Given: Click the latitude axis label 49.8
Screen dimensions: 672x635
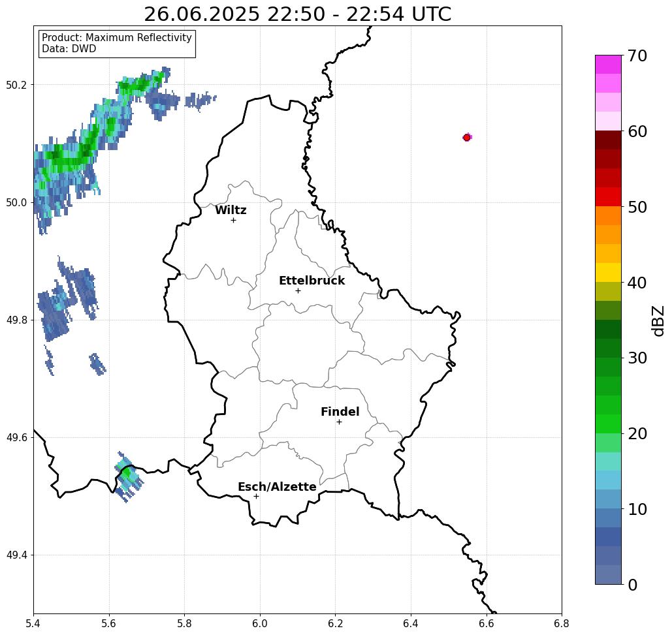Looking at the screenshot, I should (16, 320).
